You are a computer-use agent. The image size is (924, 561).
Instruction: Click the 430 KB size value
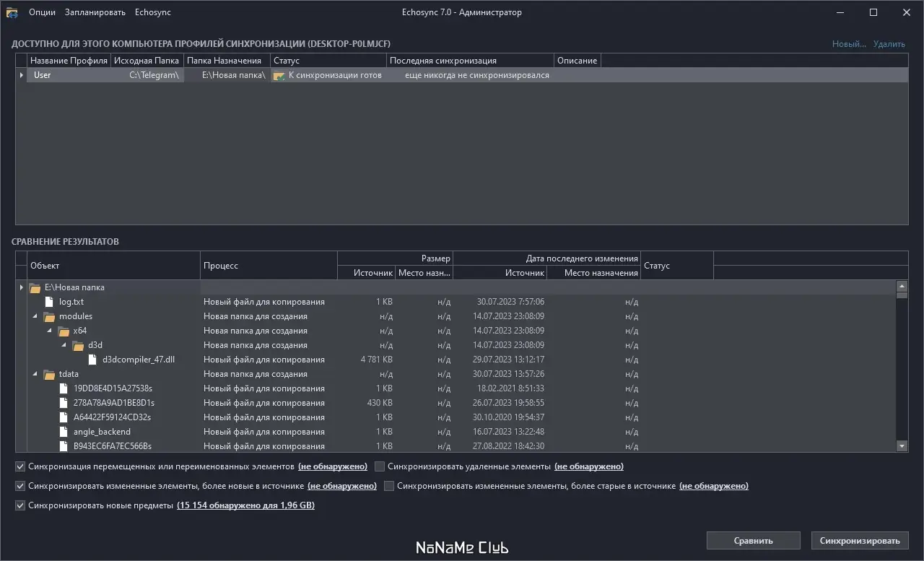pyautogui.click(x=380, y=403)
